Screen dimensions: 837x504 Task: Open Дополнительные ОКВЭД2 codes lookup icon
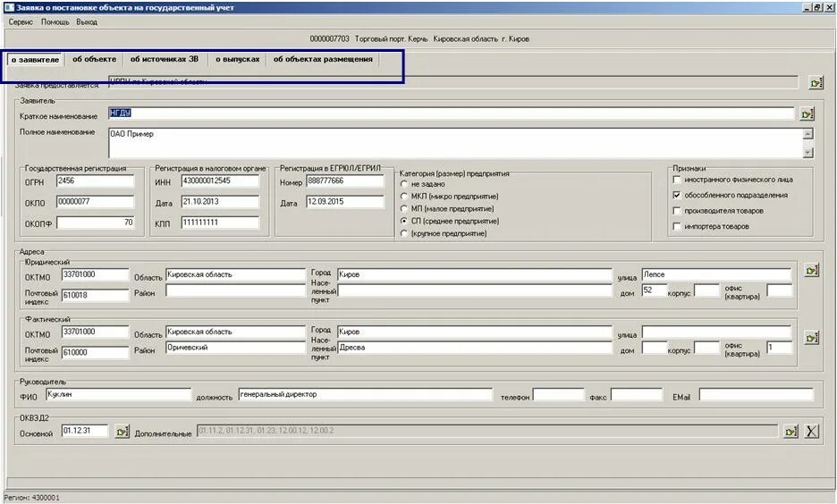click(x=790, y=431)
